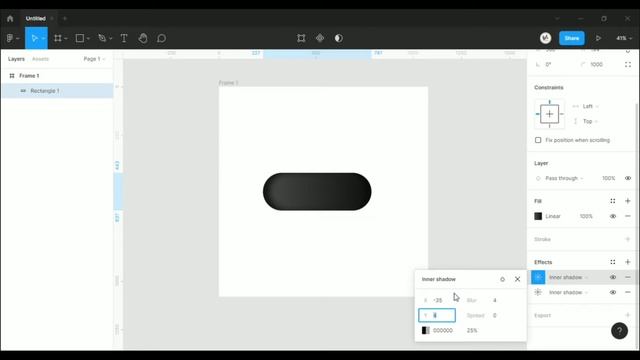This screenshot has height=360, width=640.
Task: Switch to the Assets tab
Action: pos(40,59)
